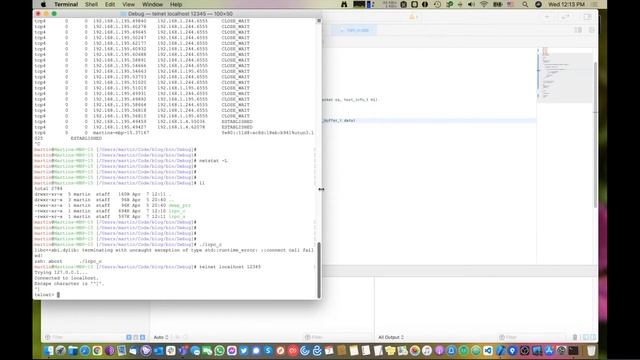
Task: Toggle Xcode inspector panel button
Action: (x=587, y=17)
